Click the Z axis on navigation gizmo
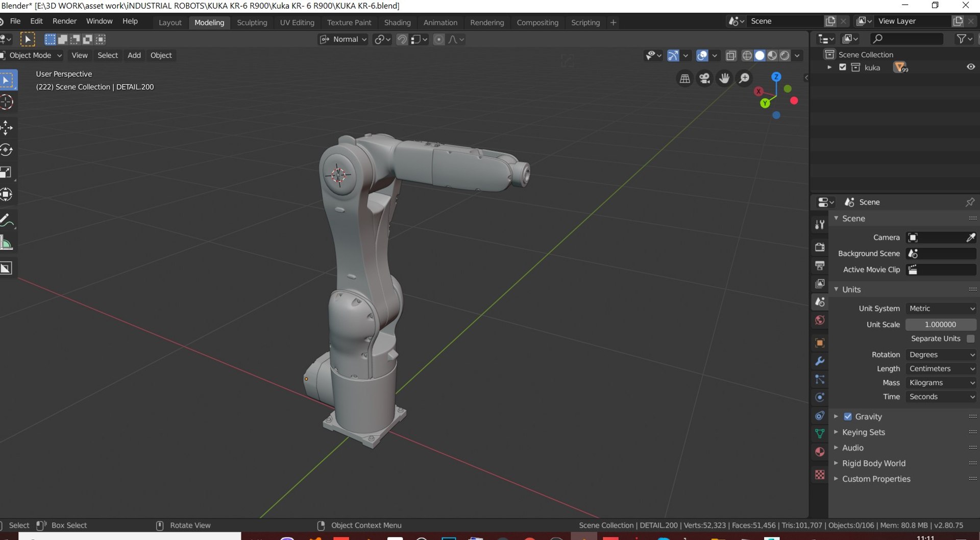Image resolution: width=980 pixels, height=540 pixels. tap(776, 77)
